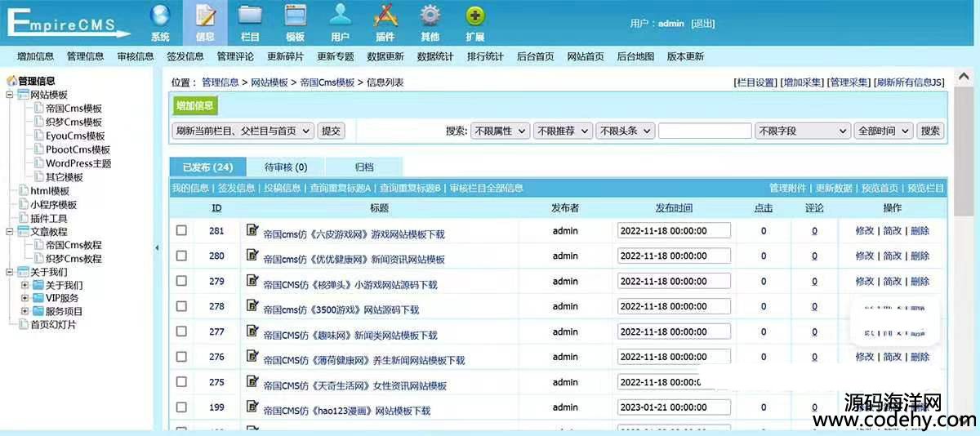Click the edit icon of row 278
This screenshot has height=436, width=980.
252,306
